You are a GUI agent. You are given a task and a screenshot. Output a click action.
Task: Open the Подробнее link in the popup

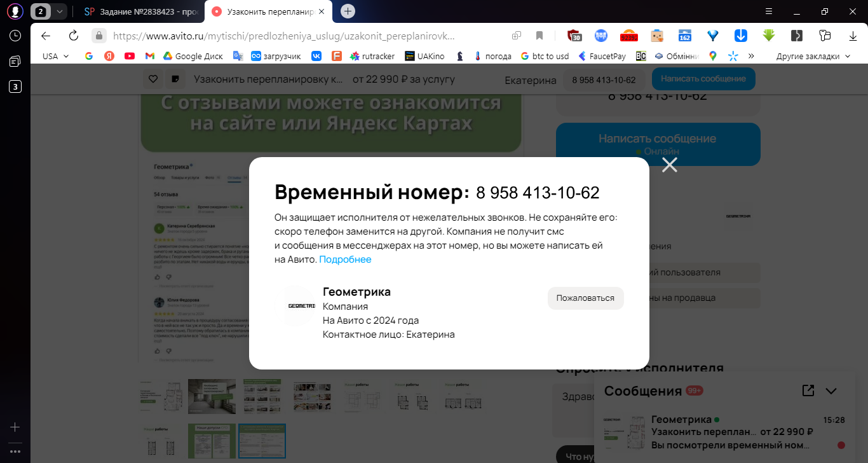pyautogui.click(x=345, y=259)
